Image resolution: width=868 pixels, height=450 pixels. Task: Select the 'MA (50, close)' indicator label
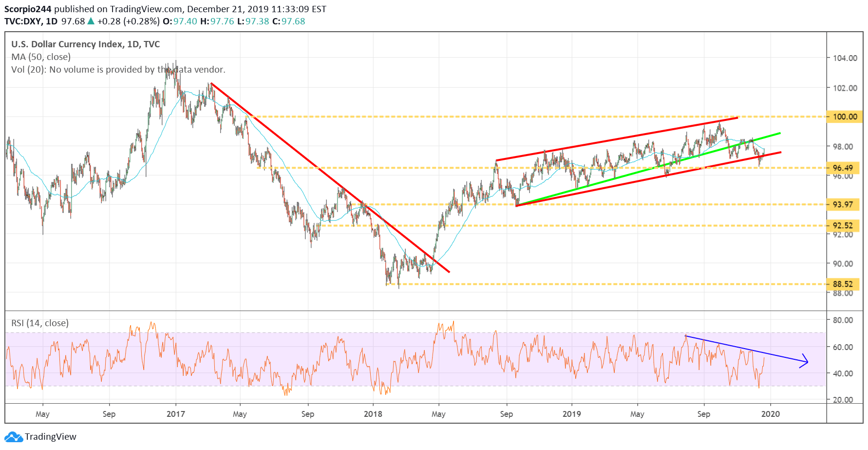coord(41,57)
